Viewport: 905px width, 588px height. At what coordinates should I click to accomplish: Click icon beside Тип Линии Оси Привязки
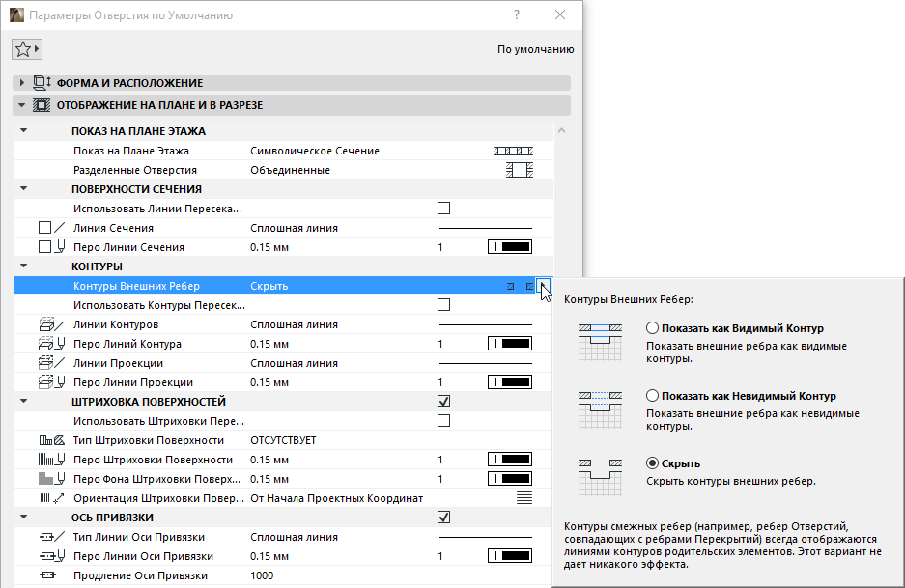(x=51, y=537)
